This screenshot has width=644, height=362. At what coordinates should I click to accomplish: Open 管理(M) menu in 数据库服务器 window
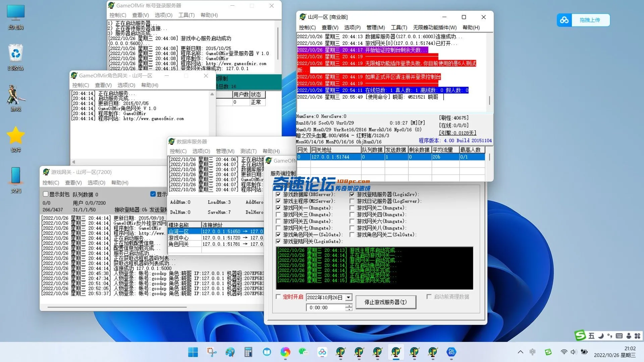(x=225, y=151)
